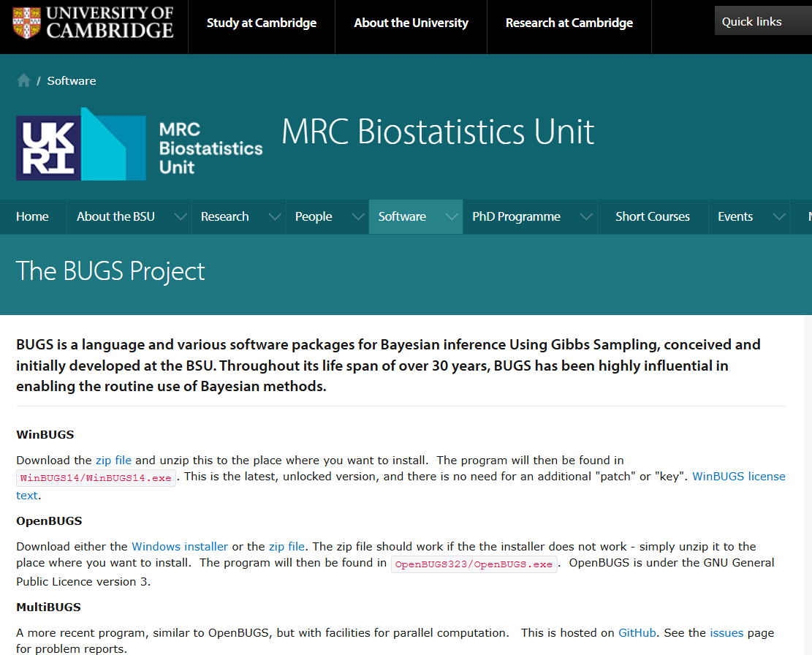Download the WinBUGS zip file link
812x655 pixels.
[113, 461]
